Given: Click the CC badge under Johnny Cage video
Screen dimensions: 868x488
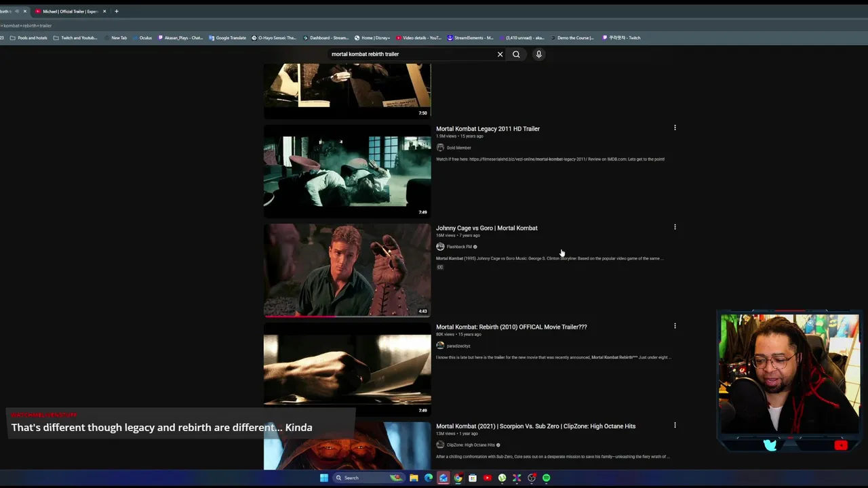Looking at the screenshot, I should point(440,267).
